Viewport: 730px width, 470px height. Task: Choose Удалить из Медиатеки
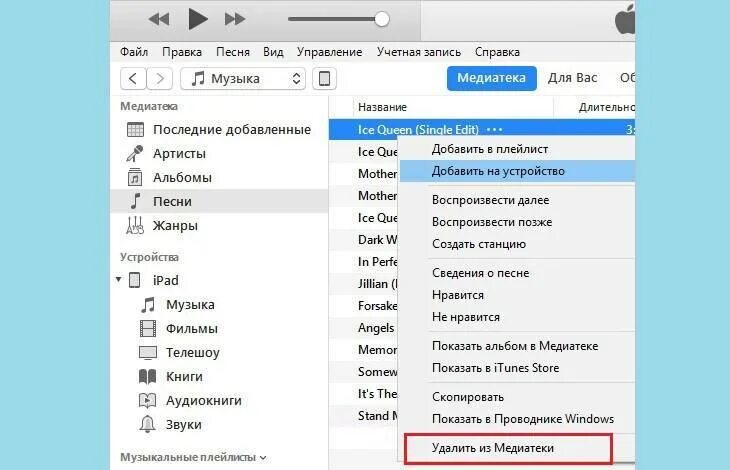pos(508,448)
